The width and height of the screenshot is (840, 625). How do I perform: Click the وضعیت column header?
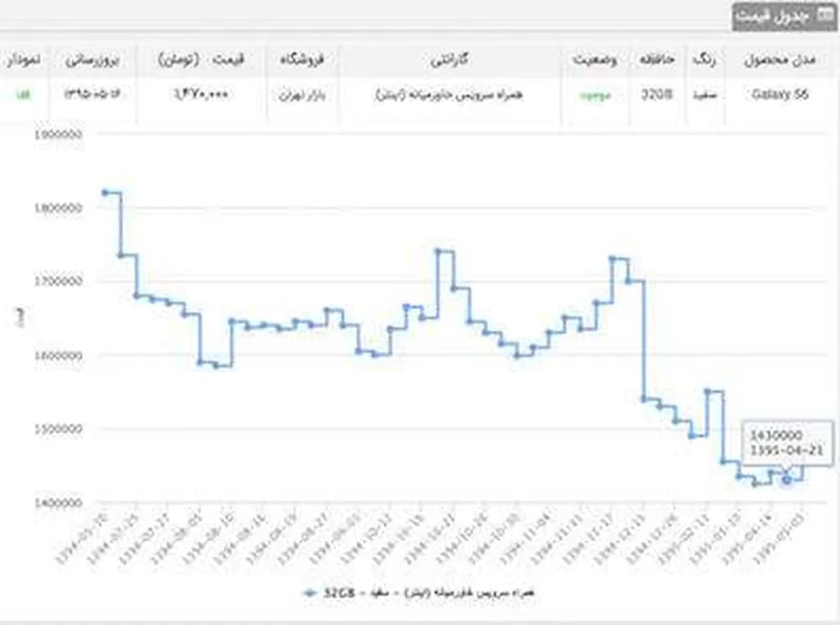(x=595, y=61)
